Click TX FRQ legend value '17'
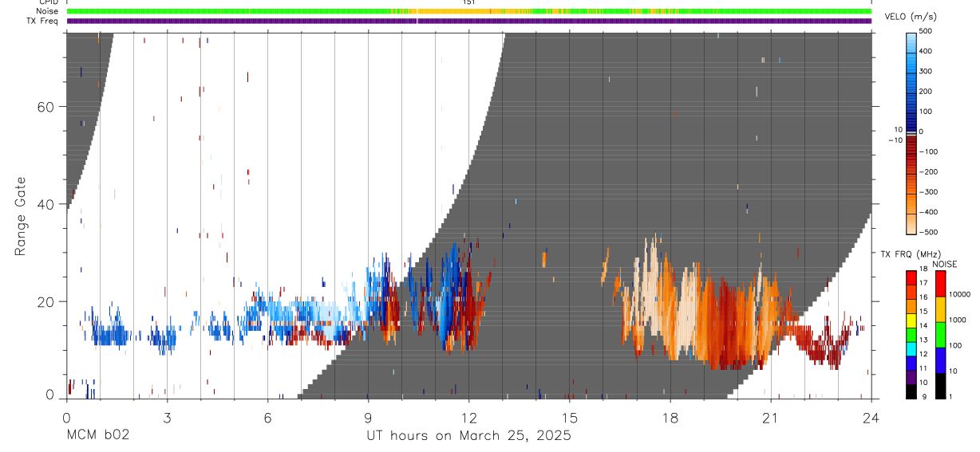Screen dimensions: 980x452 click(x=923, y=283)
